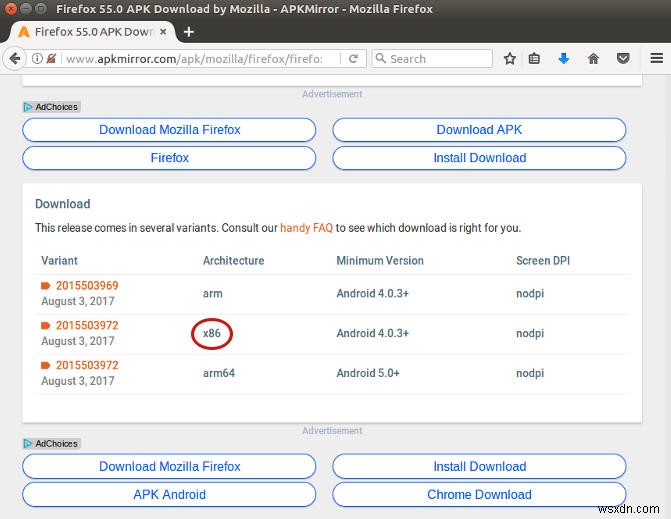Bookmark this page with the star icon

coord(509,58)
